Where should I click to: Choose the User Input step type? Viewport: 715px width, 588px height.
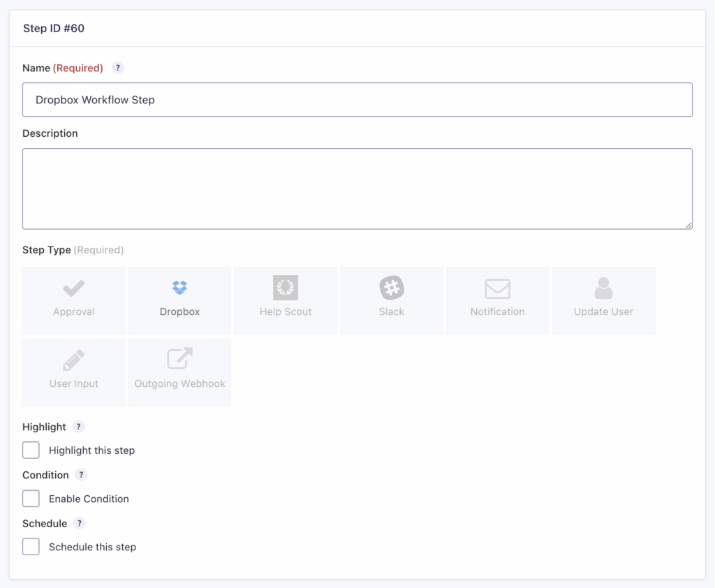click(73, 372)
